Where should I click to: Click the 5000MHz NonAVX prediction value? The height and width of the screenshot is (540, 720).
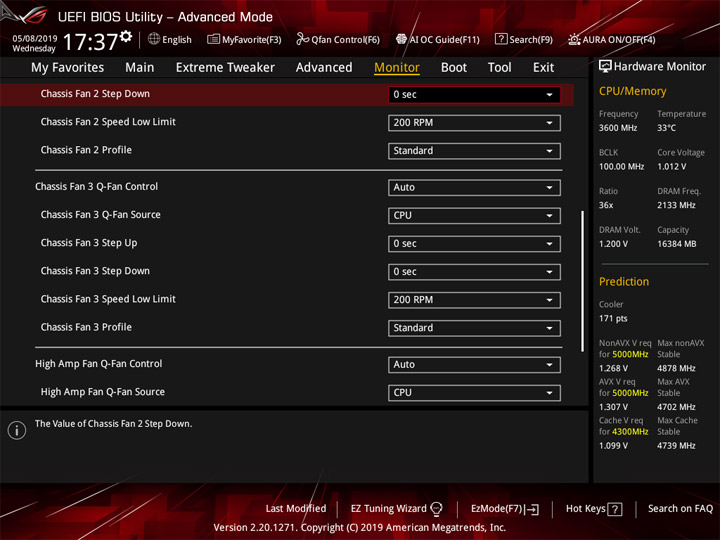point(630,354)
